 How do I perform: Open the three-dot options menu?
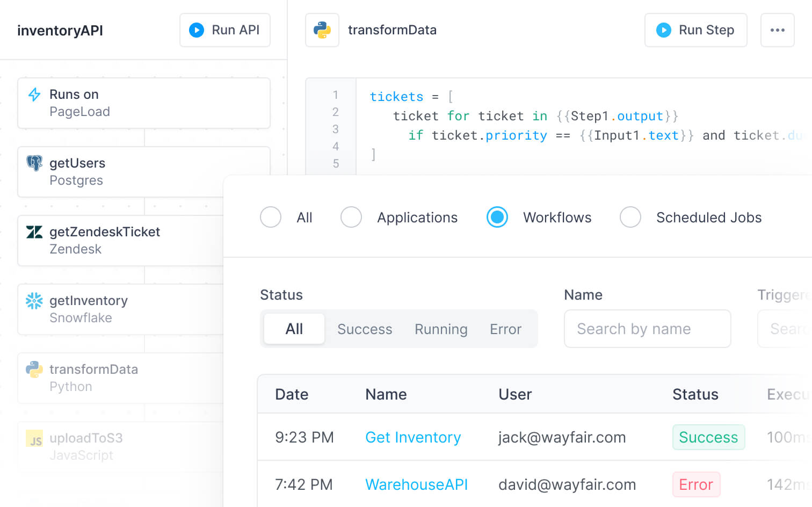(777, 30)
